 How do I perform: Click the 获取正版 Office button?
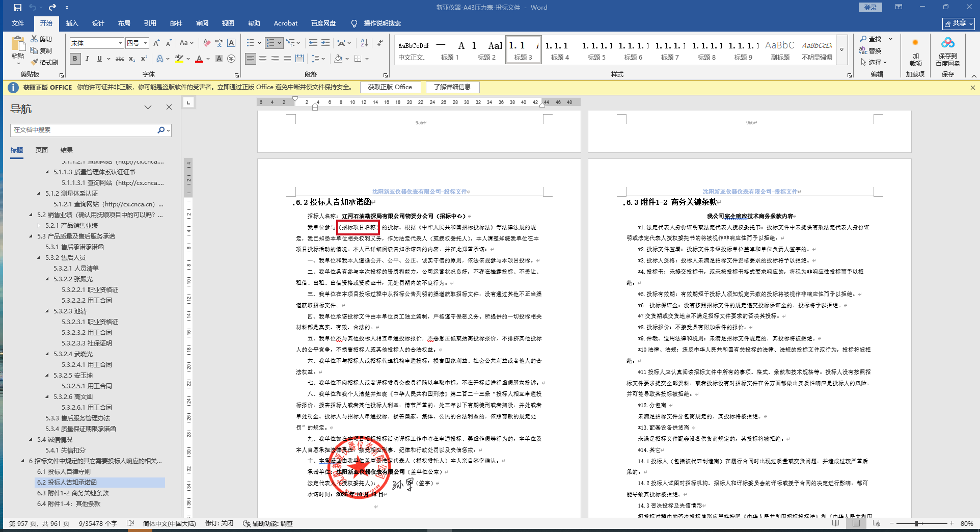390,87
